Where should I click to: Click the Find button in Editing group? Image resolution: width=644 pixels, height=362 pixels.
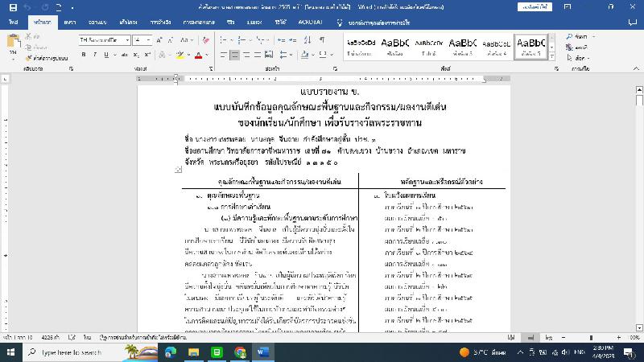coord(578,36)
